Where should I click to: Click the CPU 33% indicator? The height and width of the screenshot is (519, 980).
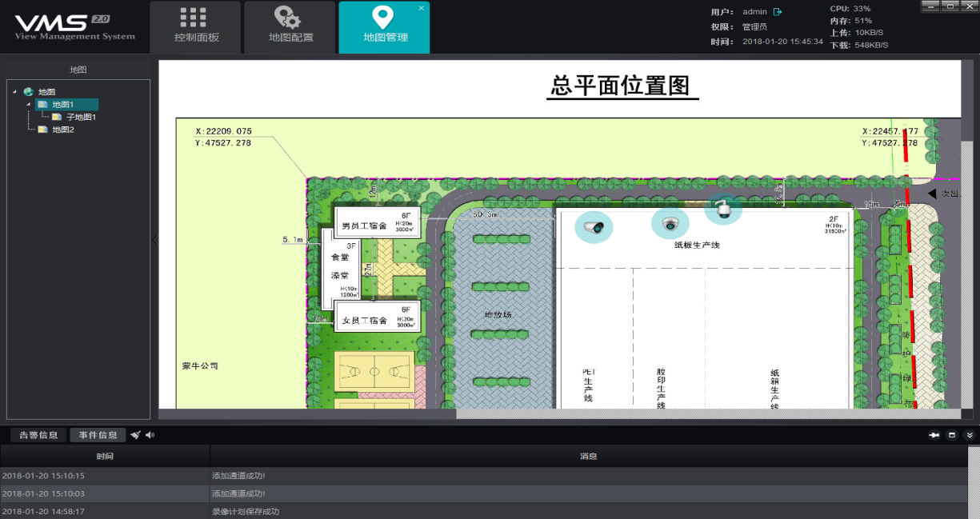(851, 8)
